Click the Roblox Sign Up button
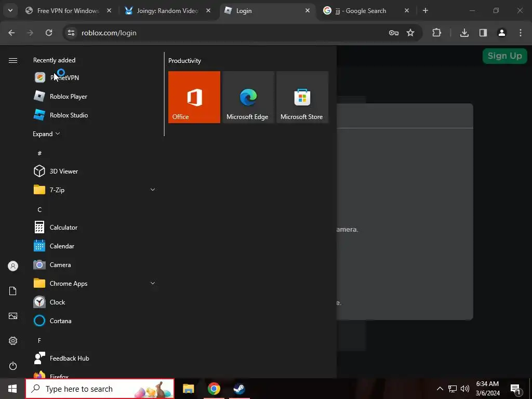532x399 pixels. [x=505, y=56]
